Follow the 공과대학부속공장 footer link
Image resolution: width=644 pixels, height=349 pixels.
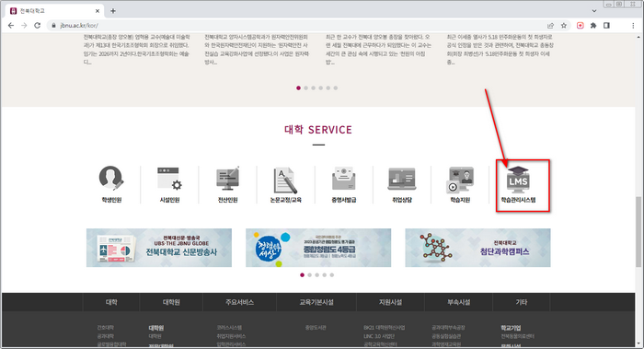tap(449, 328)
